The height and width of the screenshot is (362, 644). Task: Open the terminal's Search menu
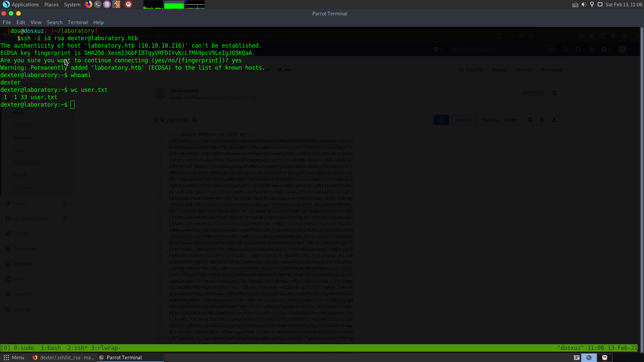54,22
